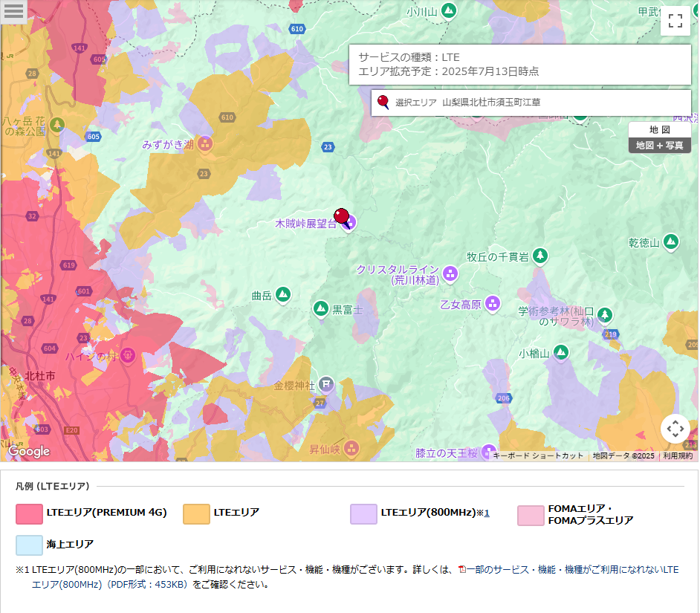Select クリスタルライン marker icon
This screenshot has width=700, height=613.
450,273
